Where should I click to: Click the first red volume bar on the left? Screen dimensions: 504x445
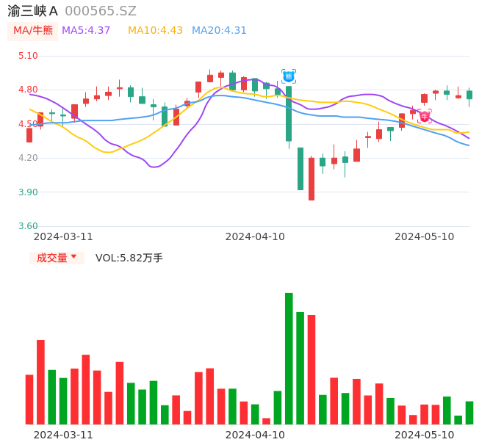[29, 399]
